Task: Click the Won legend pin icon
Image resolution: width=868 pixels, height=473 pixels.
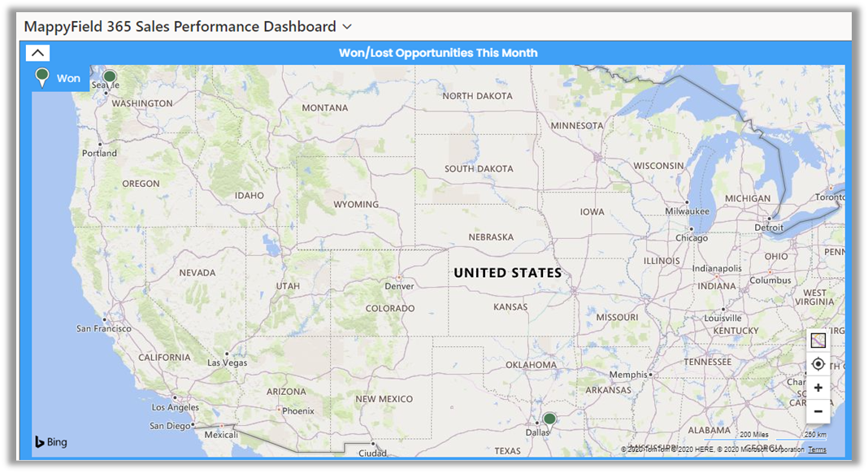Action: pos(42,77)
